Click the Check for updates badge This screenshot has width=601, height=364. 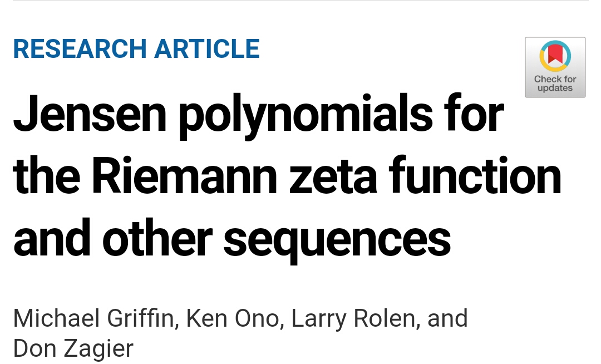[555, 67]
